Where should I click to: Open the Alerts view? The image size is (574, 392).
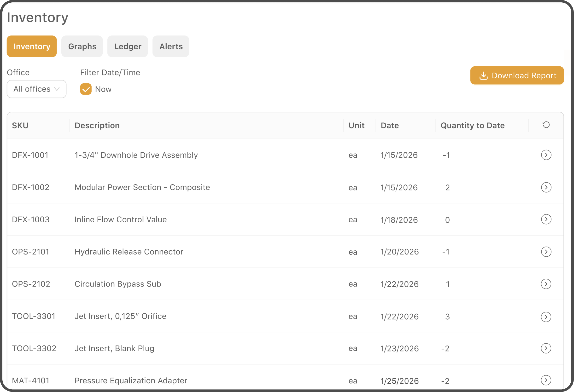pyautogui.click(x=171, y=46)
